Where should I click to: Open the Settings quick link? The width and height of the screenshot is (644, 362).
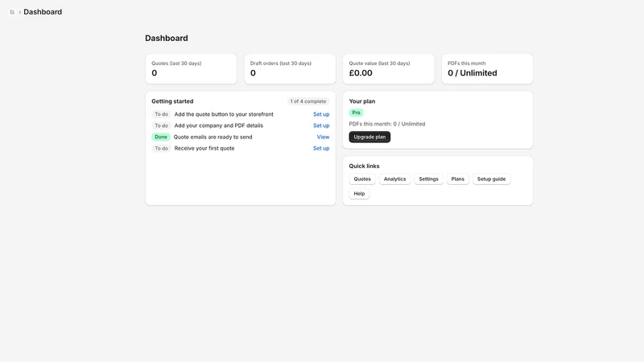428,179
